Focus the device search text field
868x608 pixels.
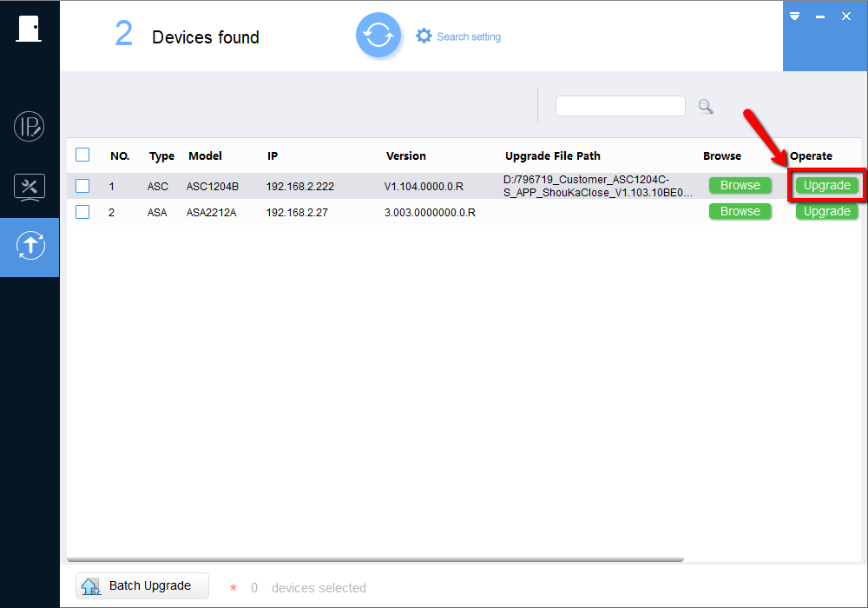click(620, 106)
